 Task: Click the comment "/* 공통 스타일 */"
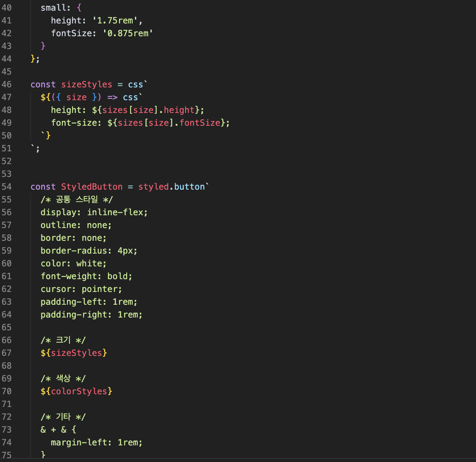76,199
